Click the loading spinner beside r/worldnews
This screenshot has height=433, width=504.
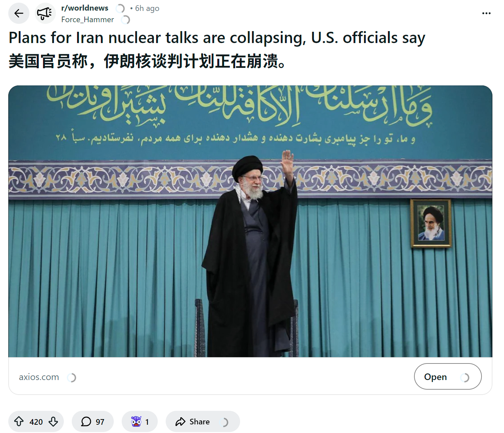click(x=120, y=8)
